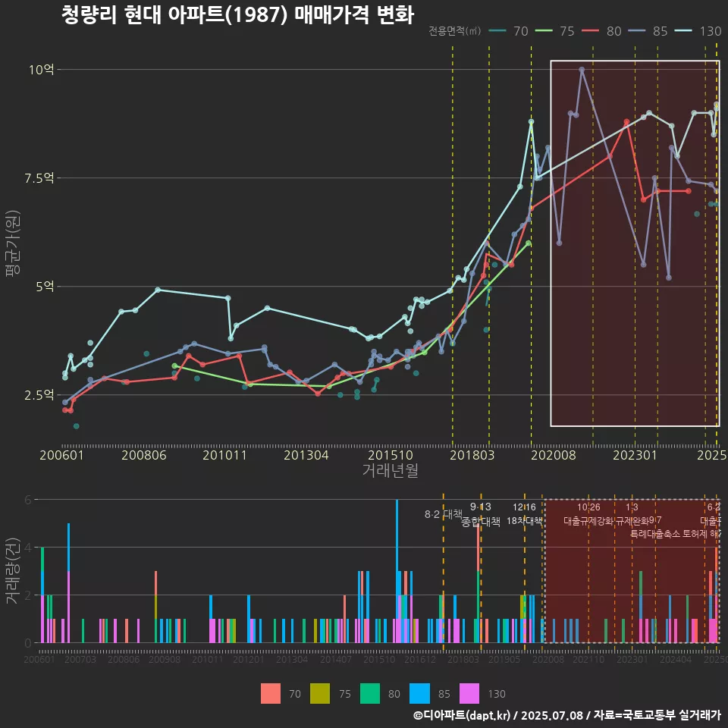Click the 9·13 종합대책 policy annotation
This screenshot has height=728, width=728.
coord(481,514)
